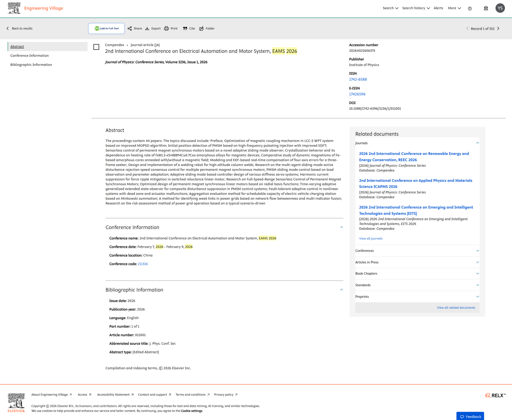Click the RELX logo in footer
Screen dimensions: 512x420
pyautogui.click(x=496, y=395)
